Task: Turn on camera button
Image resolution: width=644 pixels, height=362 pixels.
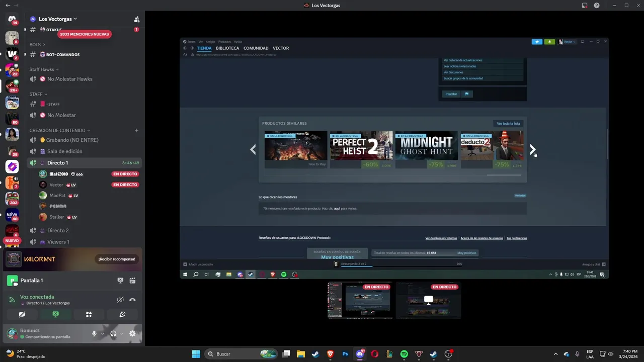Action: (22, 314)
